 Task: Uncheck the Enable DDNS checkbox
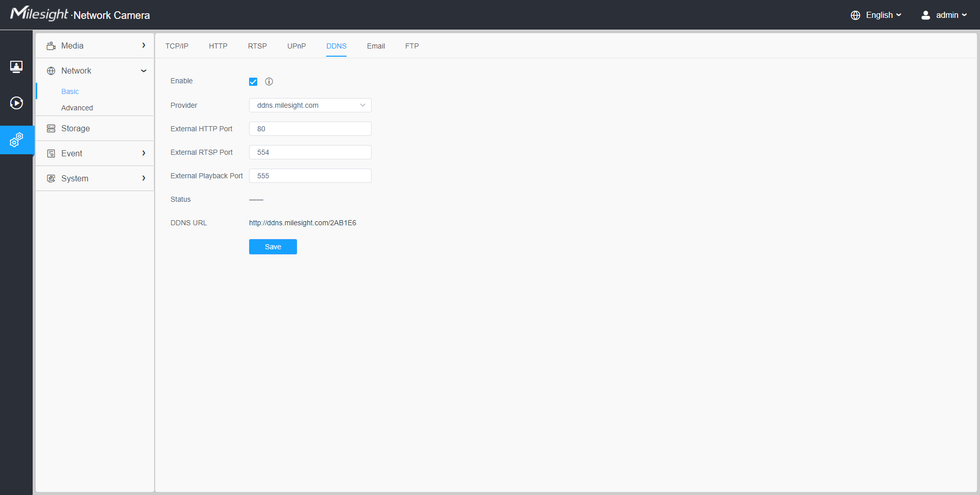click(x=253, y=82)
